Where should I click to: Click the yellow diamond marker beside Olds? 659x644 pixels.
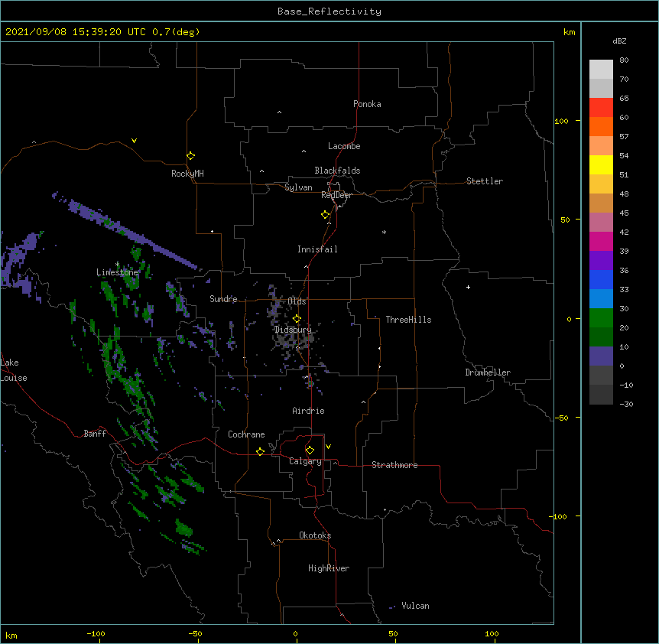click(x=297, y=319)
